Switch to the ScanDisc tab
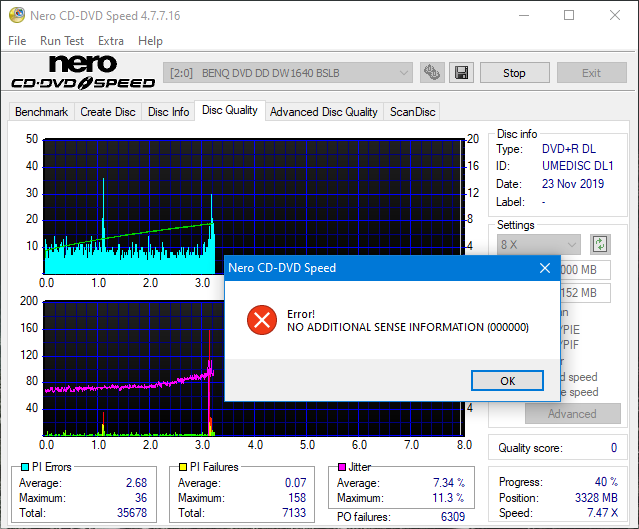Viewport: 639px width, 529px height. click(x=412, y=112)
